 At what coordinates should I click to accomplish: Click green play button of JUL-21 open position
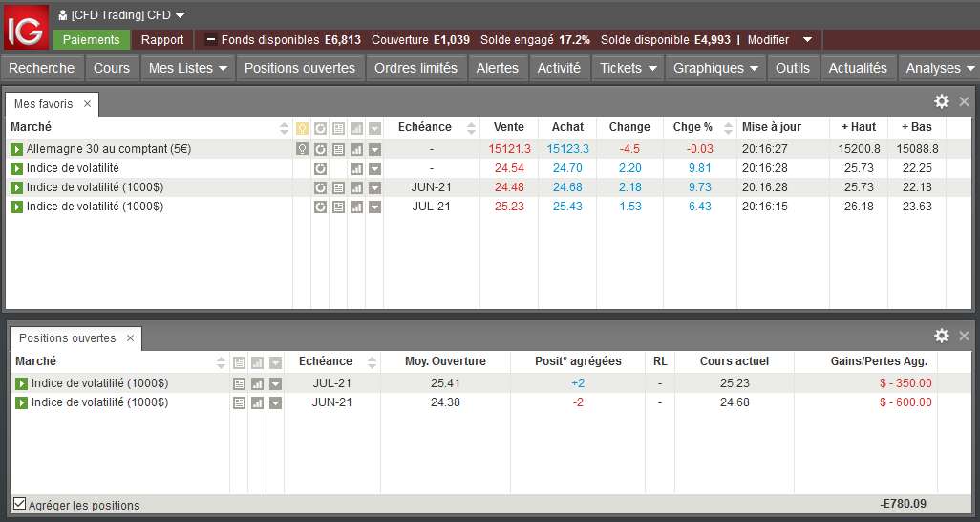point(22,383)
